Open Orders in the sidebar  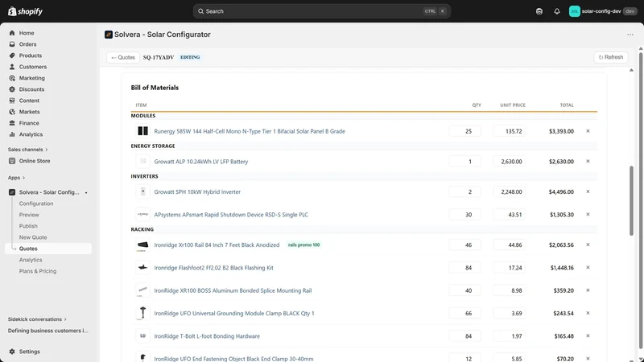coord(27,44)
